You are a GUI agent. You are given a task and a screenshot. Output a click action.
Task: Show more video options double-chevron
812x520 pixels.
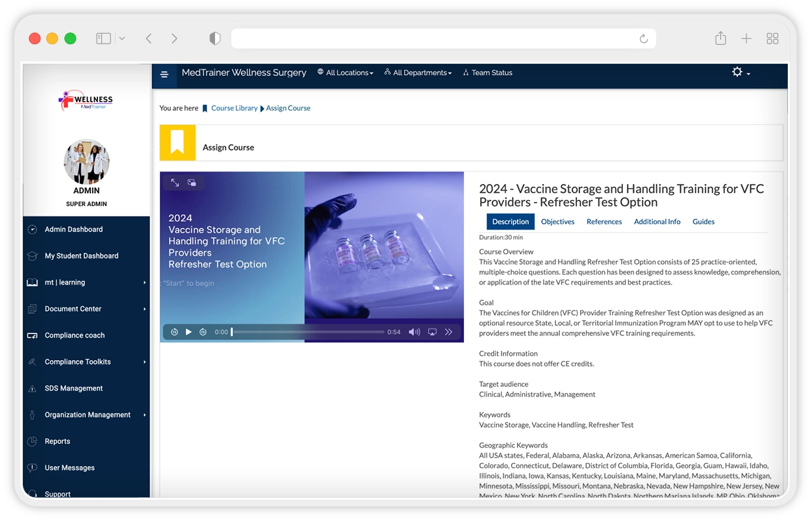448,332
